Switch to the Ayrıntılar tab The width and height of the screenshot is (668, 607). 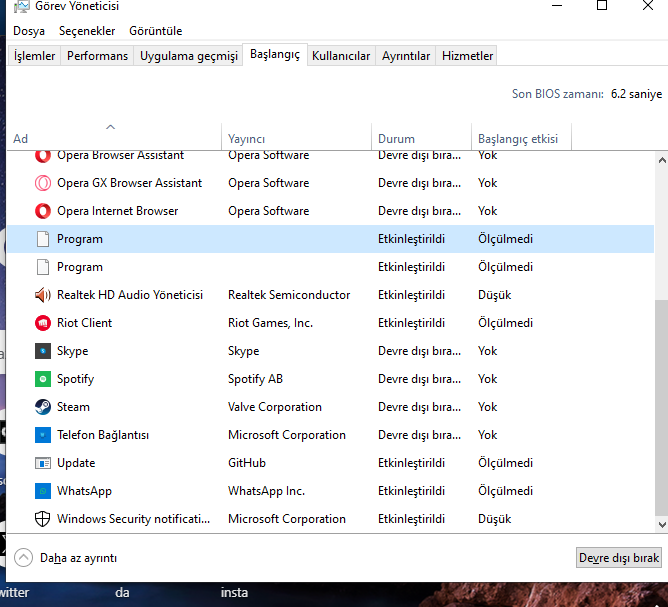pos(406,56)
